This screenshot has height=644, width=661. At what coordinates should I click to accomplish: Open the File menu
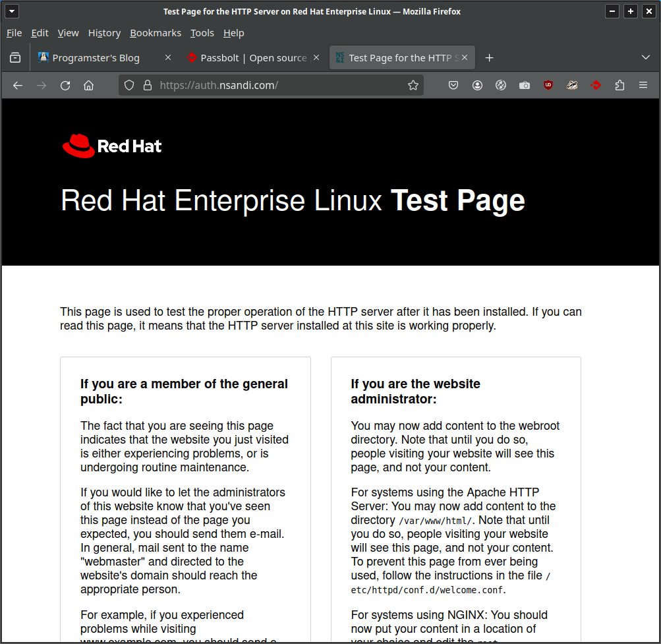[x=14, y=33]
